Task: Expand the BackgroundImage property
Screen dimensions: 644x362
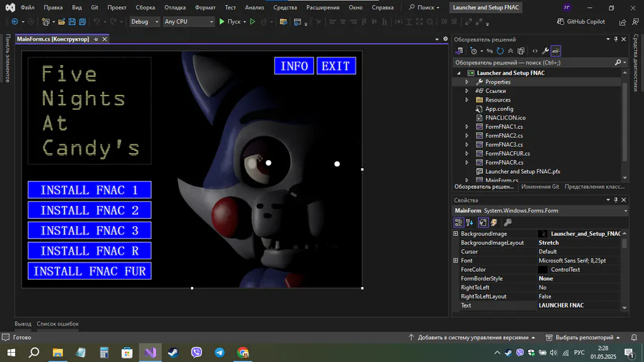Action: [x=456, y=233]
